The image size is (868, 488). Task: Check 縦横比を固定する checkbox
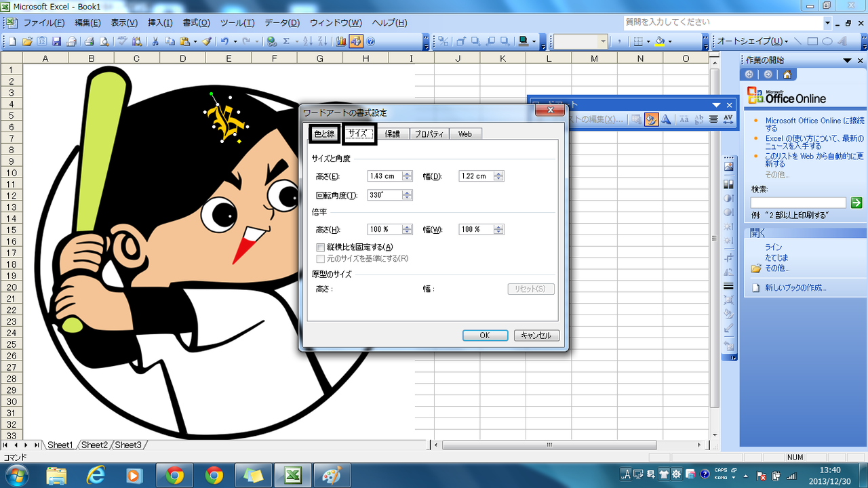pos(321,247)
